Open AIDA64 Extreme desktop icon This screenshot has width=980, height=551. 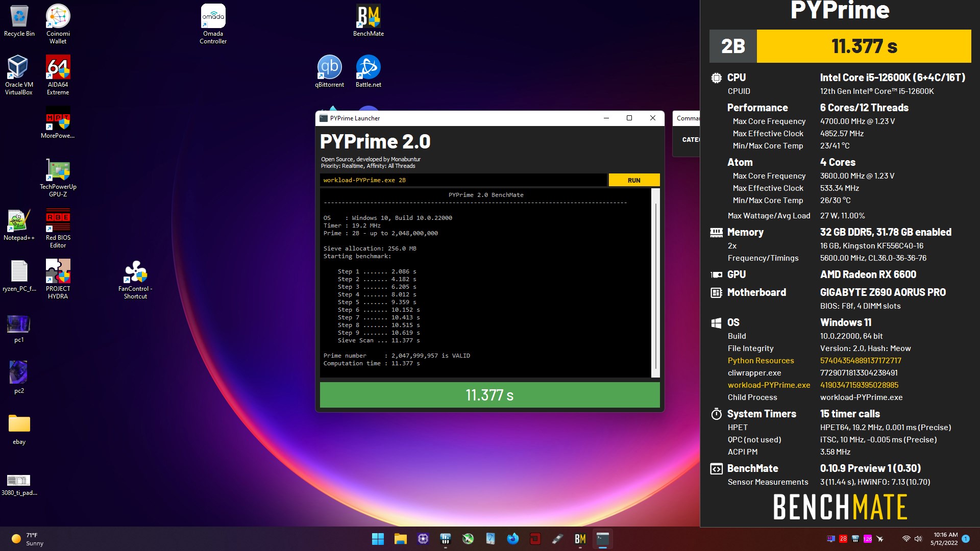(58, 75)
